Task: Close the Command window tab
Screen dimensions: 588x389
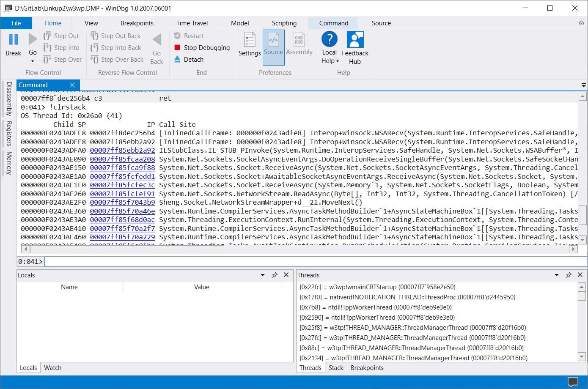Action: pos(72,85)
